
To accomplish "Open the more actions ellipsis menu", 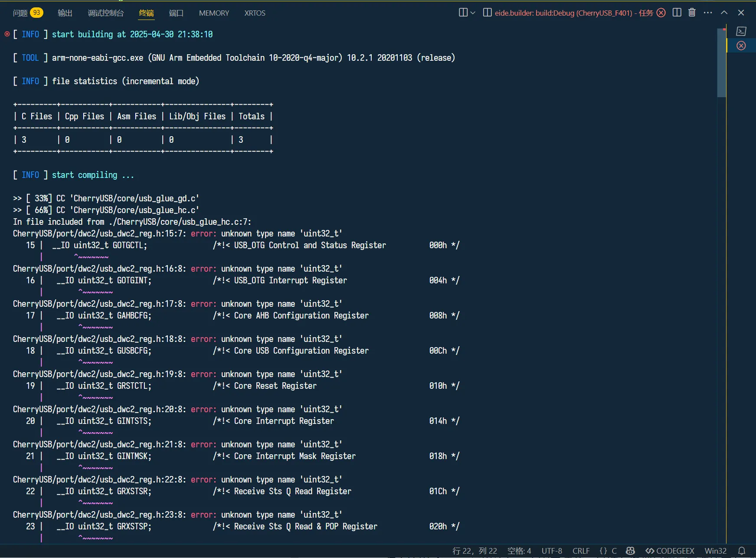I will (x=708, y=13).
